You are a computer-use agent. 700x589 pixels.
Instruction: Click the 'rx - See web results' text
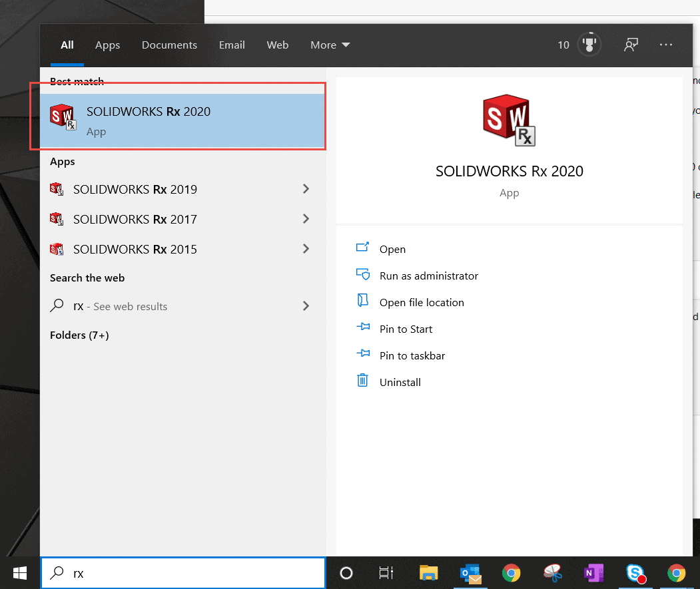click(120, 306)
